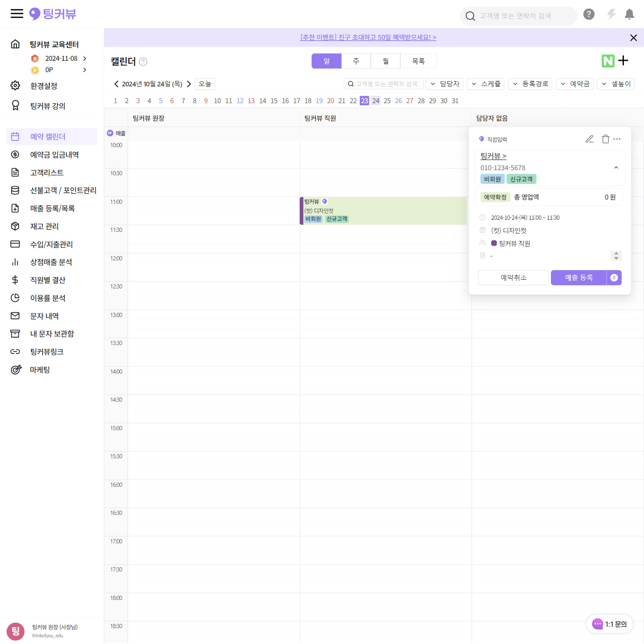Click the 마케팅 target icon
The width and height of the screenshot is (644, 644).
coord(16,370)
